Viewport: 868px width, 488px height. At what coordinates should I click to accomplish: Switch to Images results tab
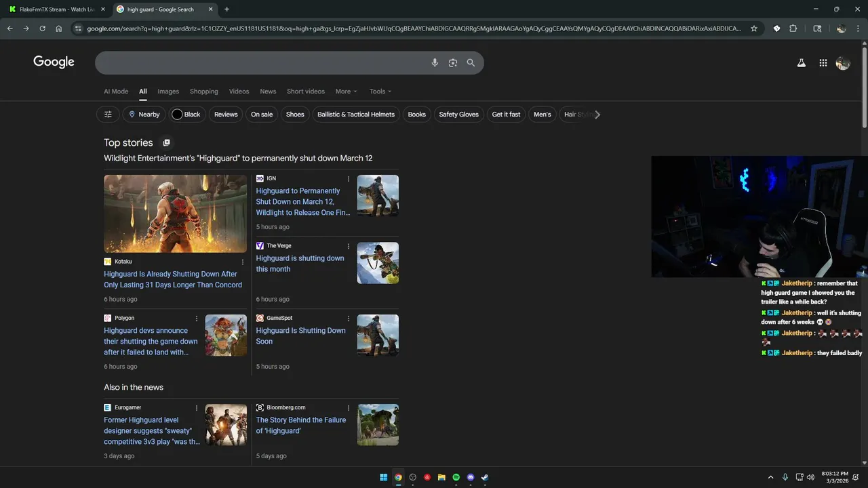coord(168,91)
